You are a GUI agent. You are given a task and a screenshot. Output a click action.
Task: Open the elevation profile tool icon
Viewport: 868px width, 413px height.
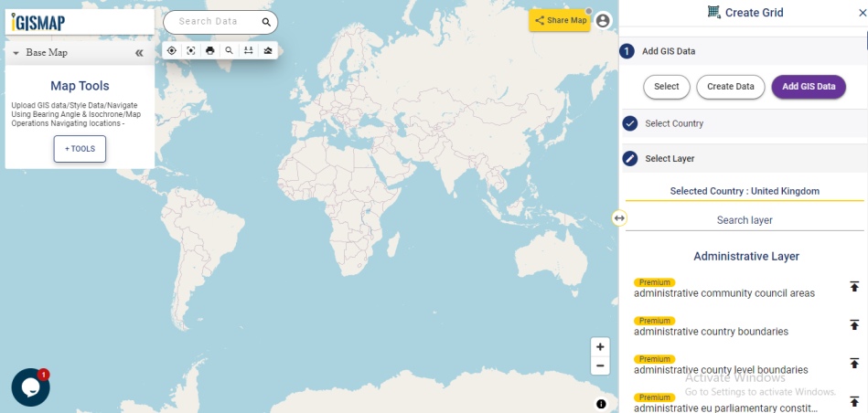click(268, 51)
